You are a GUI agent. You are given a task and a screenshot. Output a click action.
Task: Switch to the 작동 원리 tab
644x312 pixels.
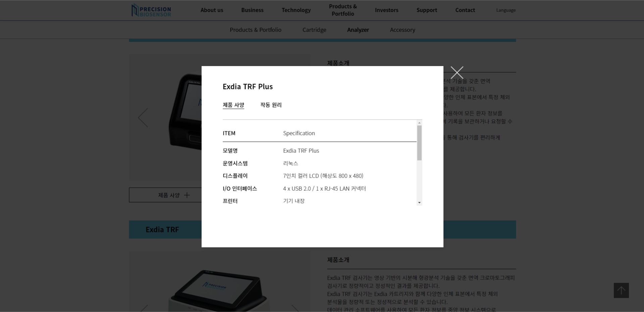(271, 105)
